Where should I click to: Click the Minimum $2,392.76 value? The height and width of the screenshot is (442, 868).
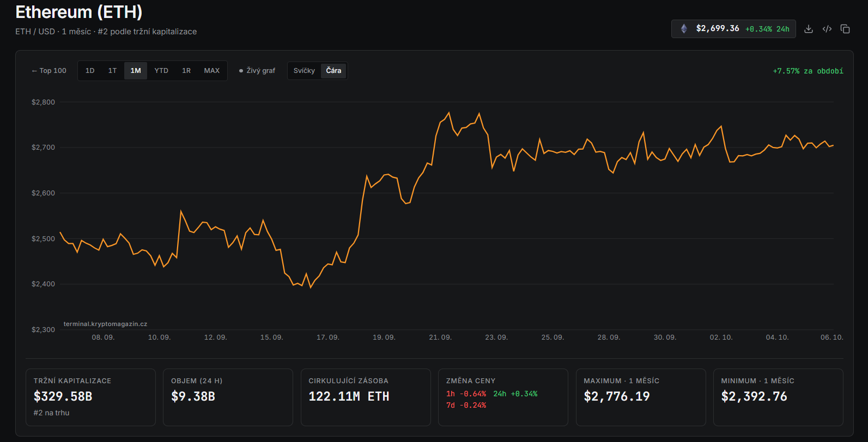[754, 396]
